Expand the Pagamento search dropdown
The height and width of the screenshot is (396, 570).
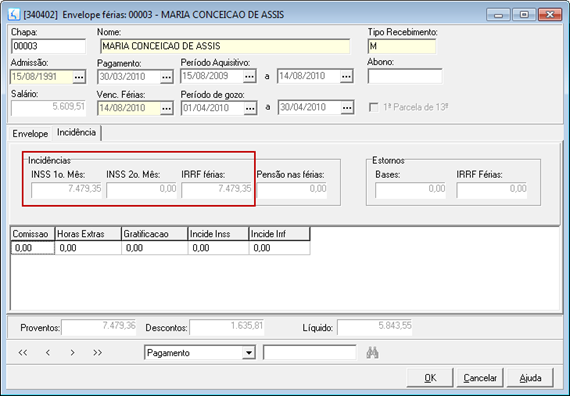pos(249,353)
